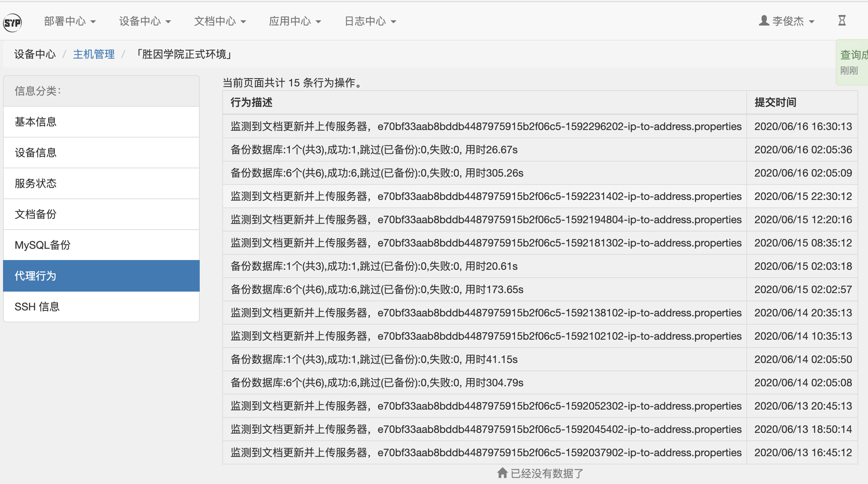Click the timestamp 2020/06/15 08:35:12
The width and height of the screenshot is (868, 484).
(x=803, y=243)
